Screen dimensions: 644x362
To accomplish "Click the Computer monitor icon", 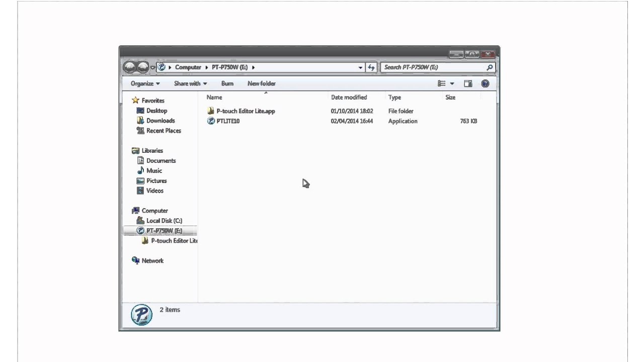I will [135, 211].
